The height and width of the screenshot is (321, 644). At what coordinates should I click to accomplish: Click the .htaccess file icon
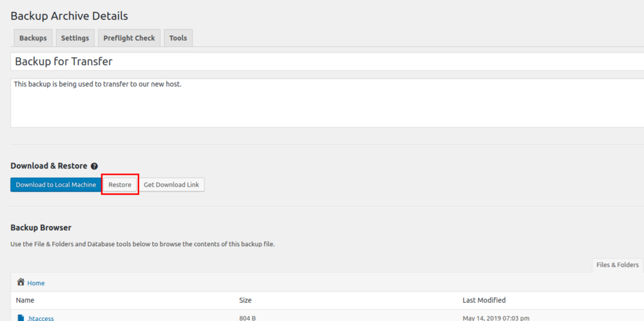point(21,318)
